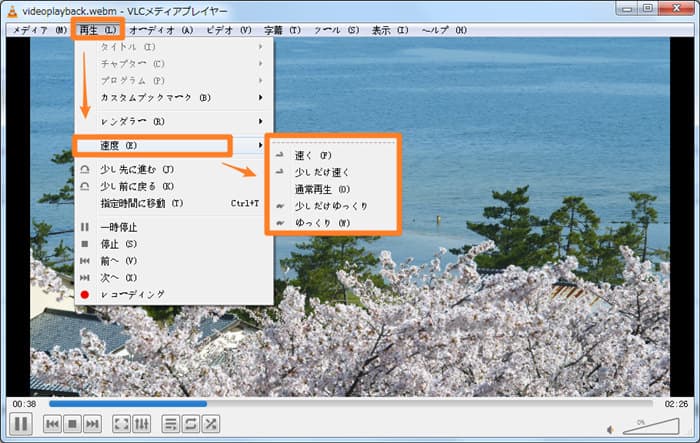Screen dimensions: 700x443
Task: Pause playback with the pause button
Action: [21, 423]
